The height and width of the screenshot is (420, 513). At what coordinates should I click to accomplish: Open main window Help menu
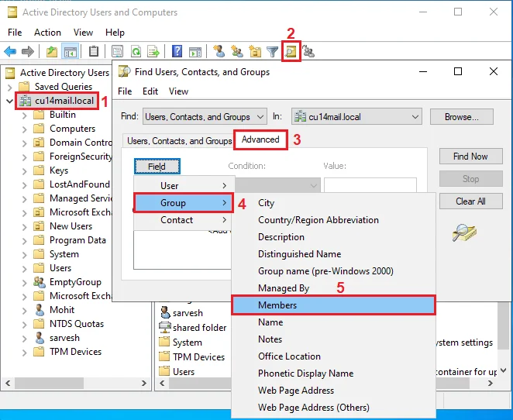pos(115,33)
